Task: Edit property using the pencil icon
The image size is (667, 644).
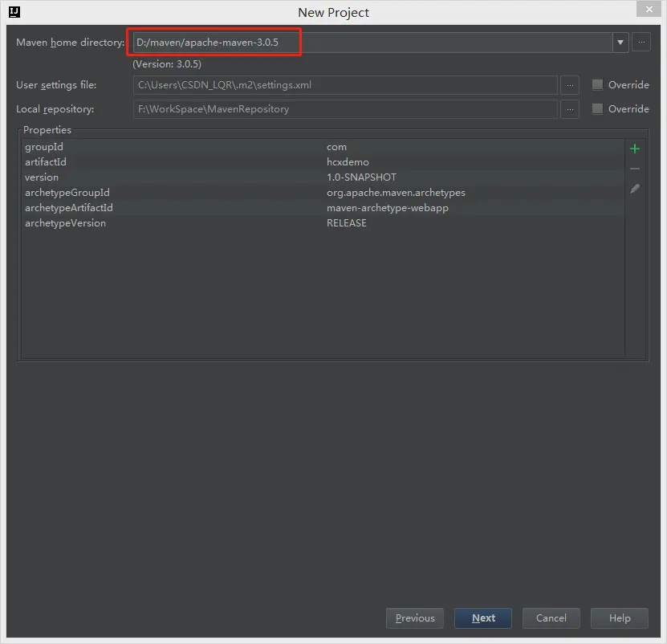Action: (x=635, y=189)
